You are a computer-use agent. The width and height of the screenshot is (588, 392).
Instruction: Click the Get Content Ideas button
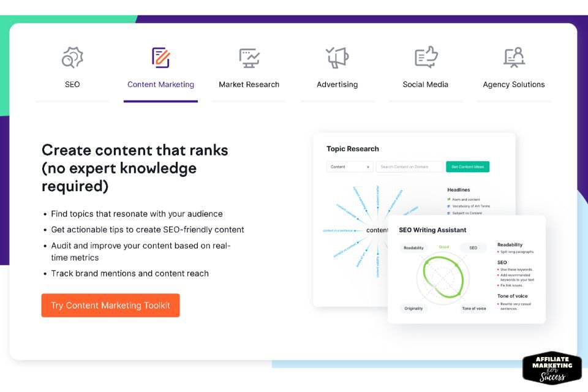point(467,167)
